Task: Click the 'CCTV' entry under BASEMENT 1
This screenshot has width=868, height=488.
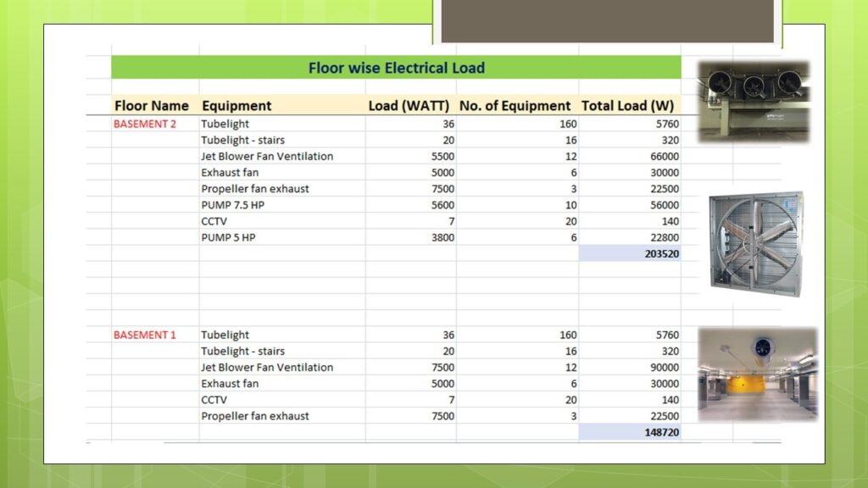Action: [x=211, y=399]
